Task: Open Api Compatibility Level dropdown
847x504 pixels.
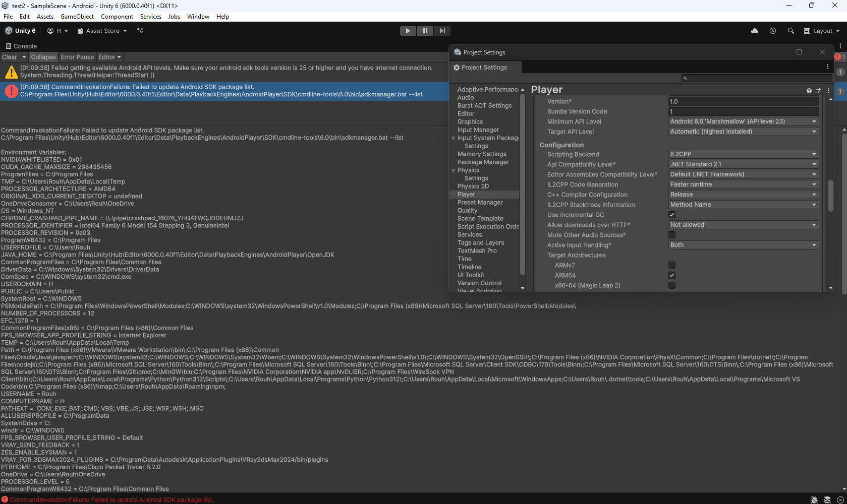Action: 743,164
